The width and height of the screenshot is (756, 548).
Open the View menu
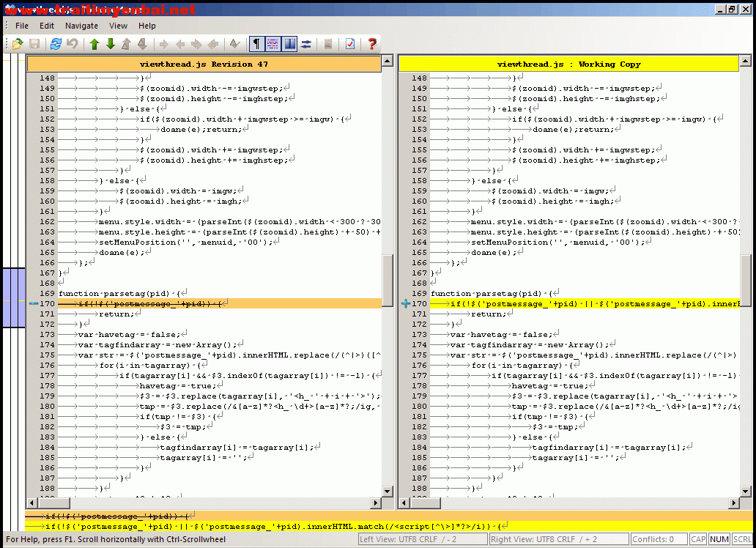click(x=118, y=26)
